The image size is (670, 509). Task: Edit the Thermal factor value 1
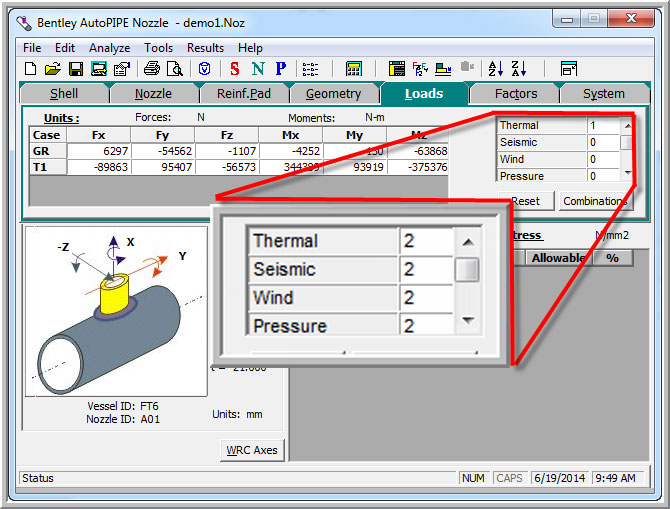click(x=603, y=125)
